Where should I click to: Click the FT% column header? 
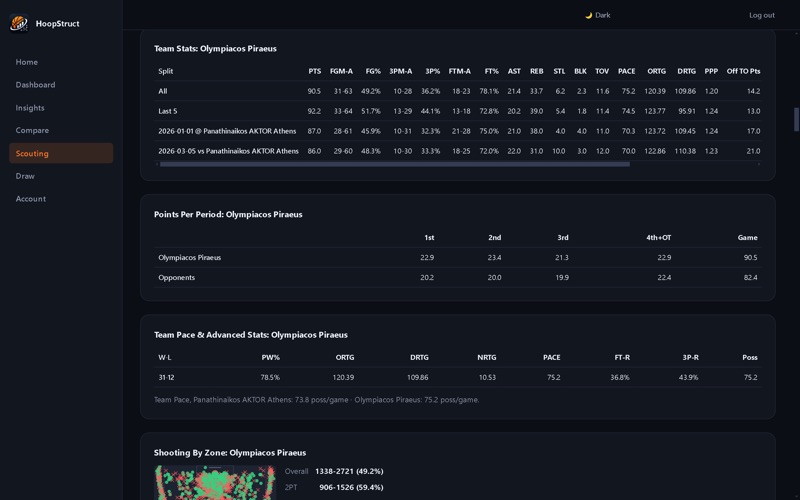click(491, 71)
